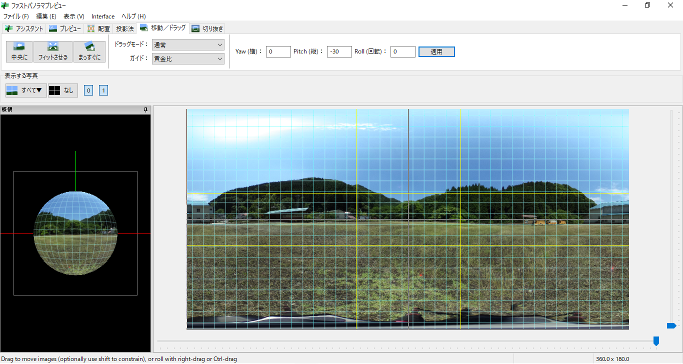Click the 'Drag to move images' status message

(119, 359)
